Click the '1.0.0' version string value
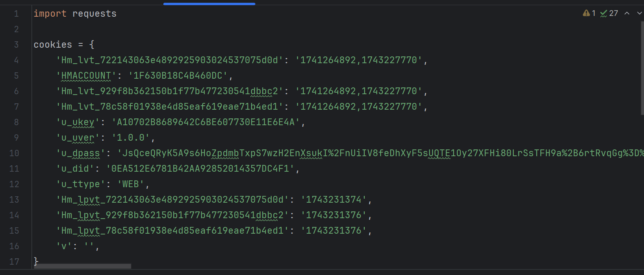Image resolution: width=644 pixels, height=275 pixels. pyautogui.click(x=131, y=137)
